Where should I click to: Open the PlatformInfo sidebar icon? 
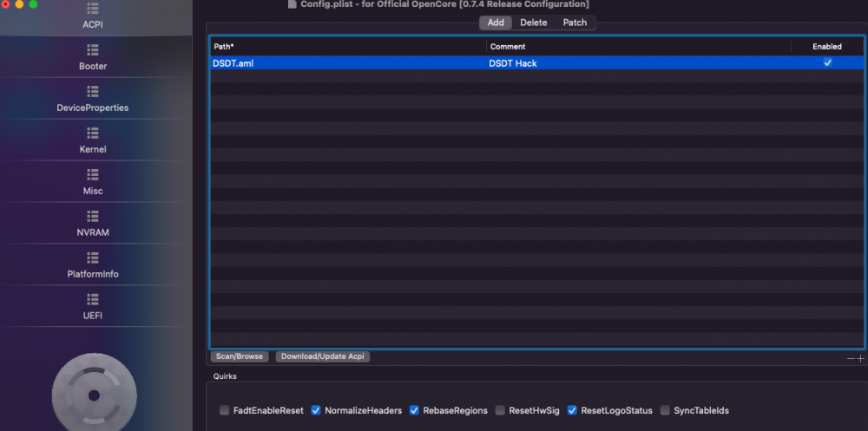point(93,258)
